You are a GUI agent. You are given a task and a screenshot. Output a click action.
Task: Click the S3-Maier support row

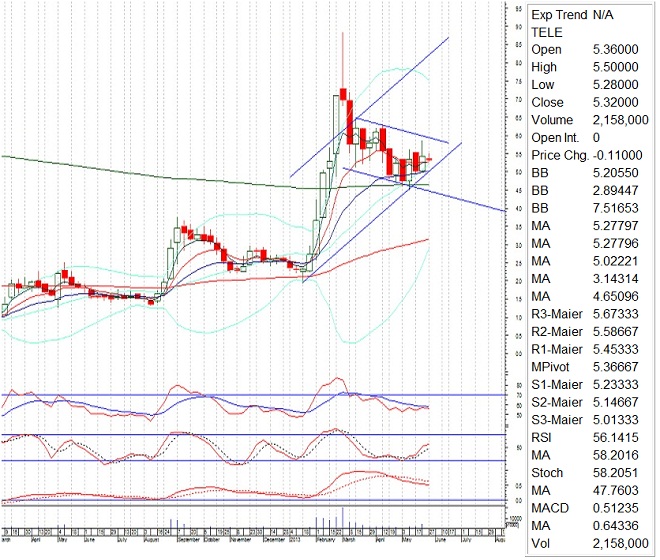coord(590,420)
